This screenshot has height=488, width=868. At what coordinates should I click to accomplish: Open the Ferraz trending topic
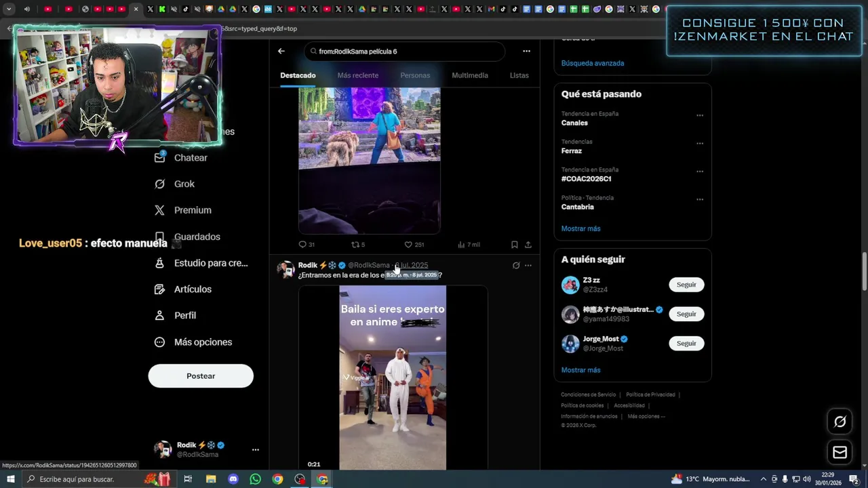pos(572,151)
